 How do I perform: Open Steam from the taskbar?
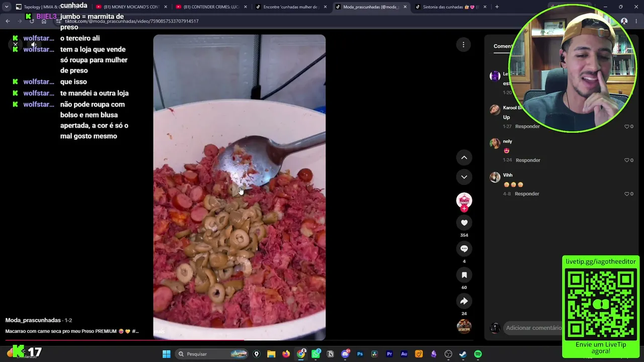coord(463,354)
